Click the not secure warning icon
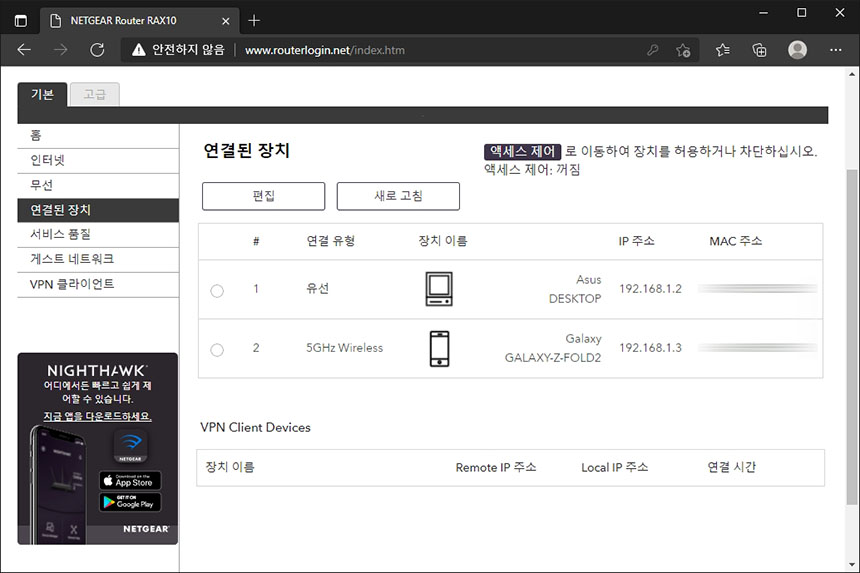 point(139,50)
